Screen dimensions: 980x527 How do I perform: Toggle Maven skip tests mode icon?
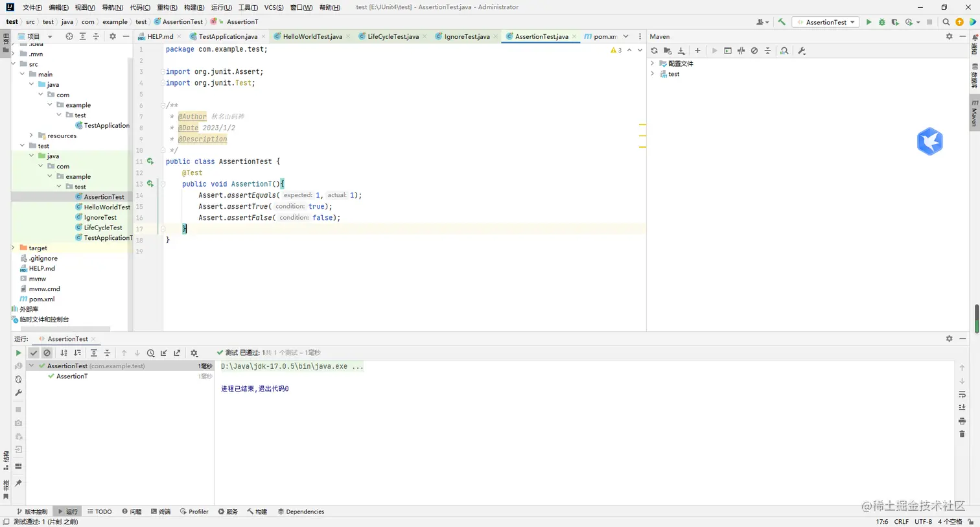tap(754, 51)
